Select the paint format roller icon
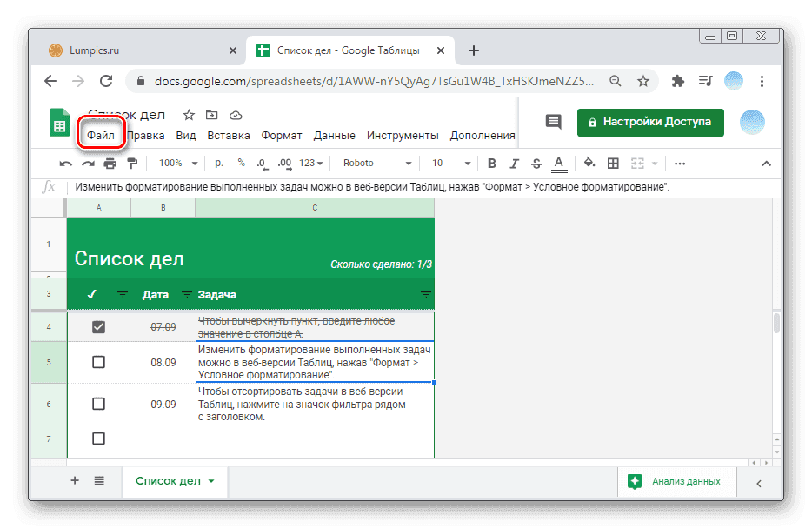Screen dimensions: 812x529 [132, 164]
